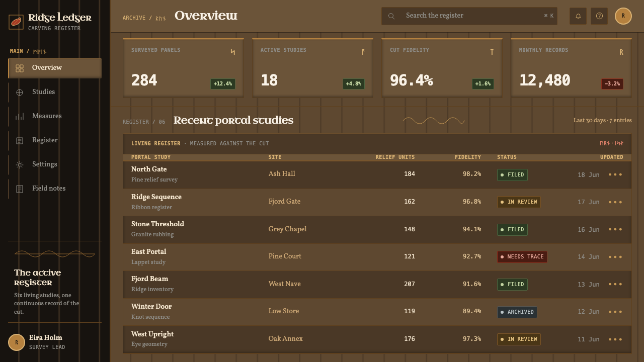This screenshot has width=644, height=362.
Task: Open the Ash Hall site link
Action: pyautogui.click(x=282, y=174)
